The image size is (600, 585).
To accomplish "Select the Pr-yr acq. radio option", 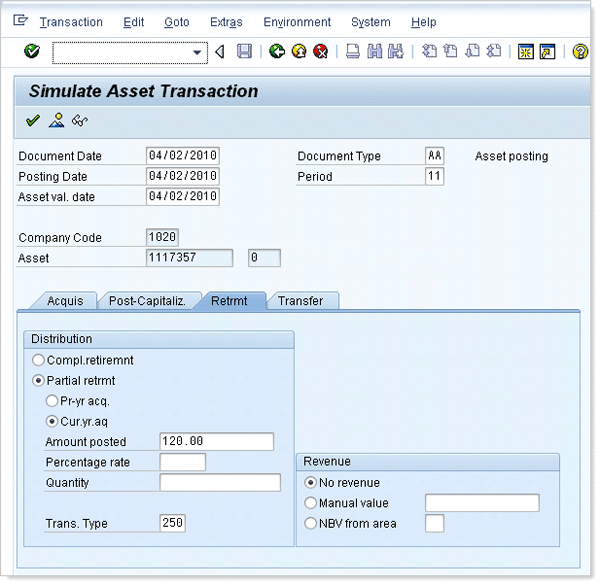I will tap(53, 400).
